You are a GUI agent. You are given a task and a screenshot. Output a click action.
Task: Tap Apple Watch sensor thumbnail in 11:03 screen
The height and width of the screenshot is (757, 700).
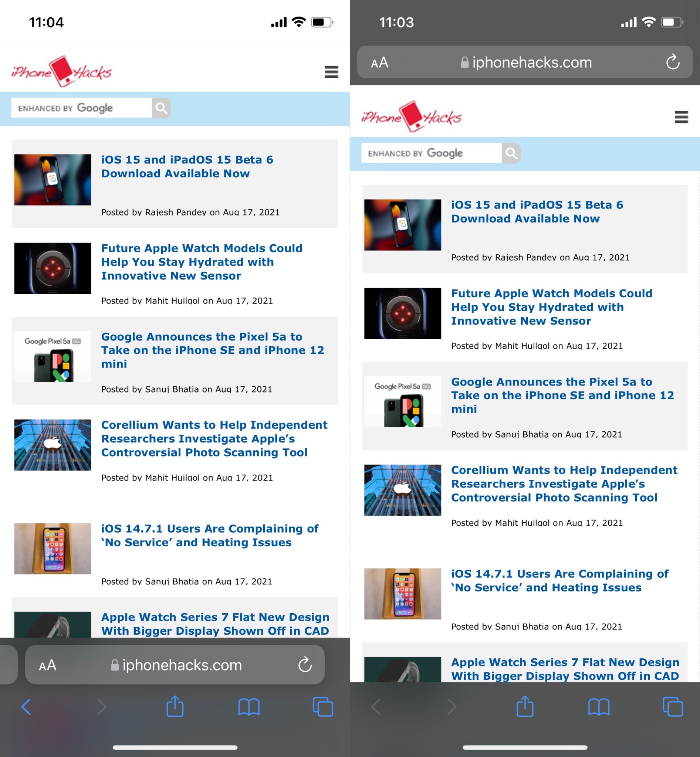[402, 313]
